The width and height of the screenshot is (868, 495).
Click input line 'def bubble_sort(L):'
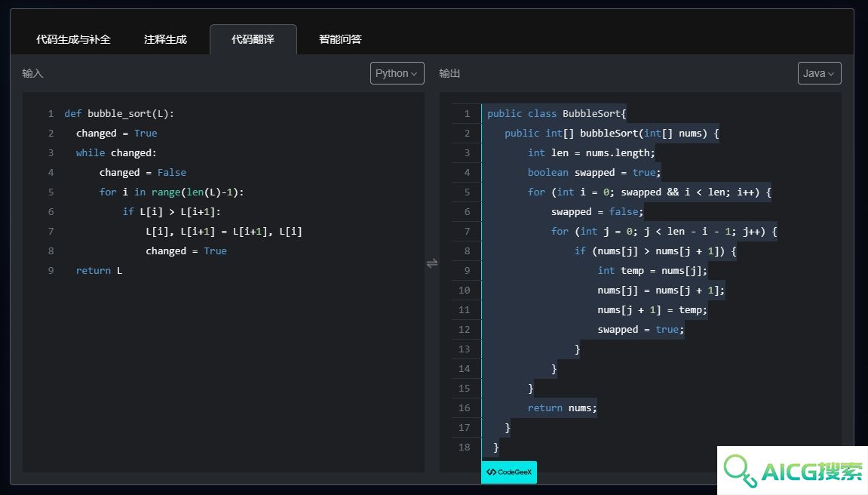click(119, 113)
